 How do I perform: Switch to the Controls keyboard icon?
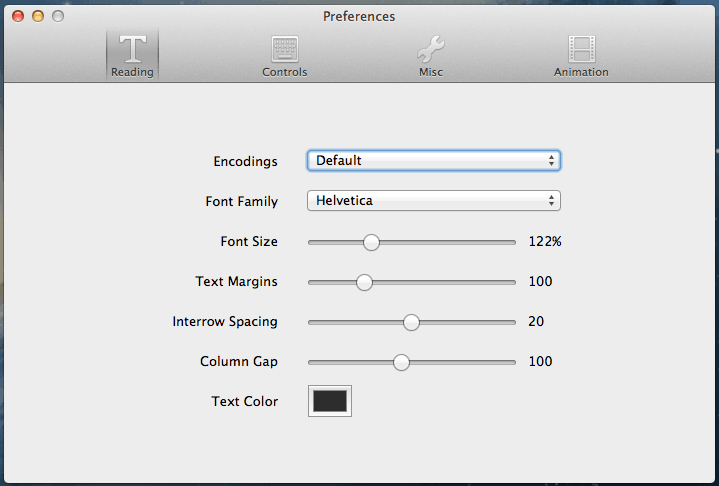[284, 49]
